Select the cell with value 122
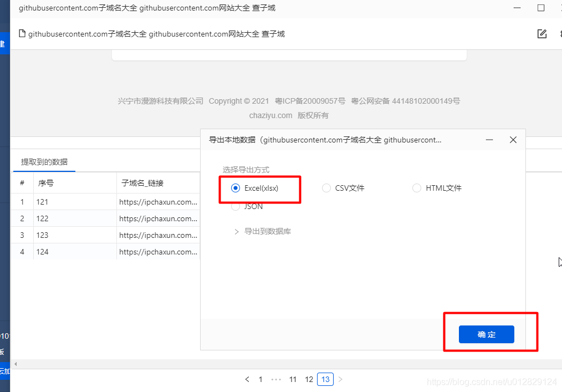Image resolution: width=562 pixels, height=392 pixels. tap(75, 218)
